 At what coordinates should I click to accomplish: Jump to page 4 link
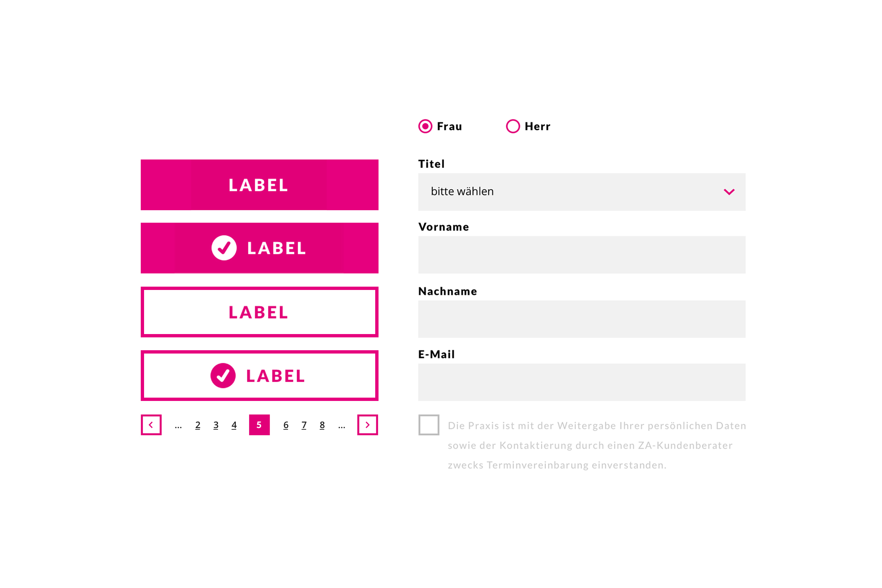coord(234,425)
